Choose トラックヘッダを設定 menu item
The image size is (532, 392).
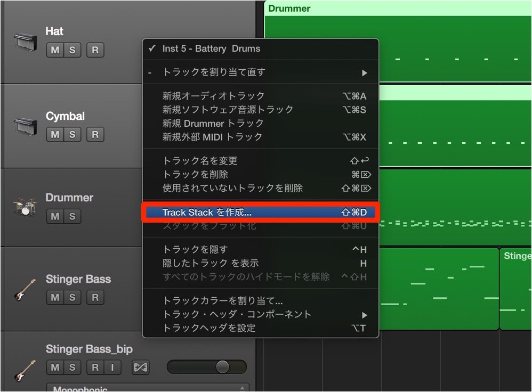[x=261, y=328]
